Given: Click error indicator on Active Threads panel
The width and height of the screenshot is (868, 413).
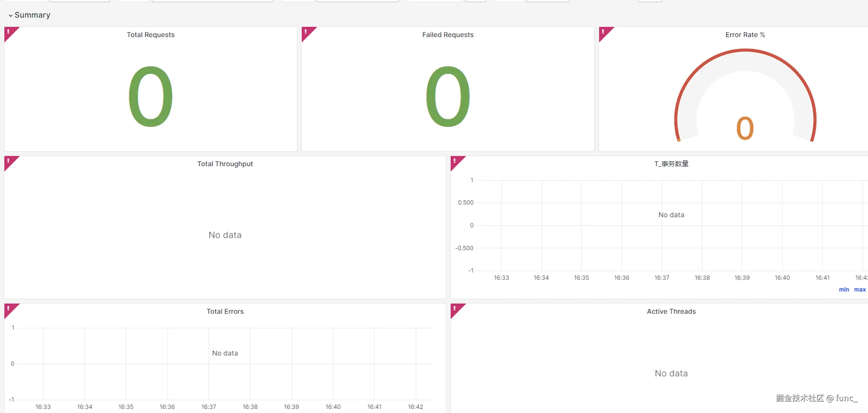Looking at the screenshot, I should [455, 308].
